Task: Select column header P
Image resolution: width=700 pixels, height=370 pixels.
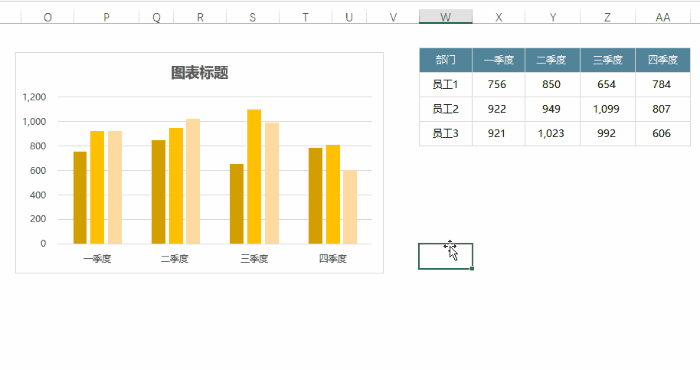Action: coord(106,17)
